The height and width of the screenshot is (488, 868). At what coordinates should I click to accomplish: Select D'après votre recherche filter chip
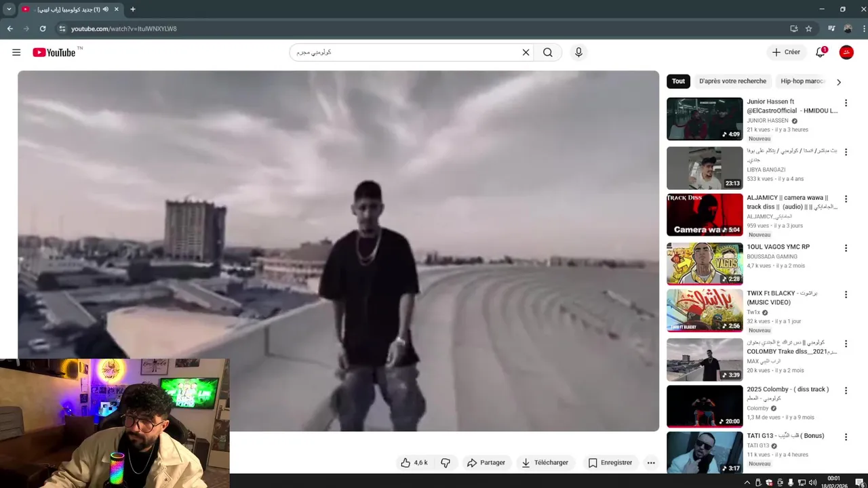pyautogui.click(x=732, y=81)
